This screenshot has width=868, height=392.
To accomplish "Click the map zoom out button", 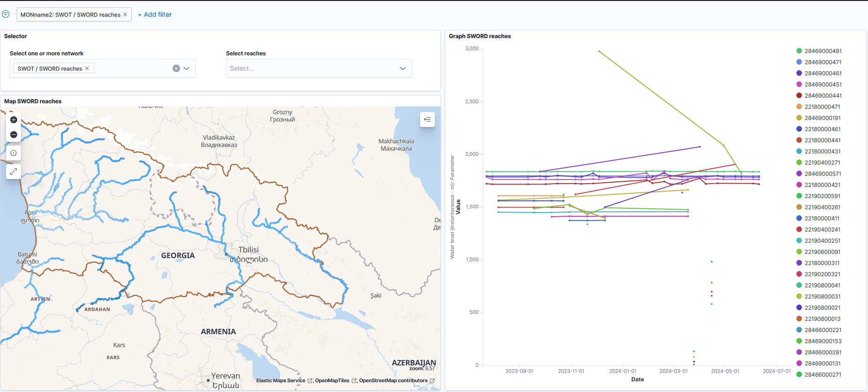I will (13, 135).
